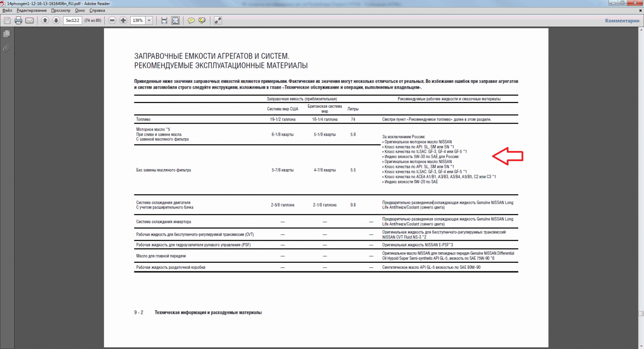Click the liters value 5.5
Image resolution: width=644 pixels, height=349 pixels.
coord(353,170)
